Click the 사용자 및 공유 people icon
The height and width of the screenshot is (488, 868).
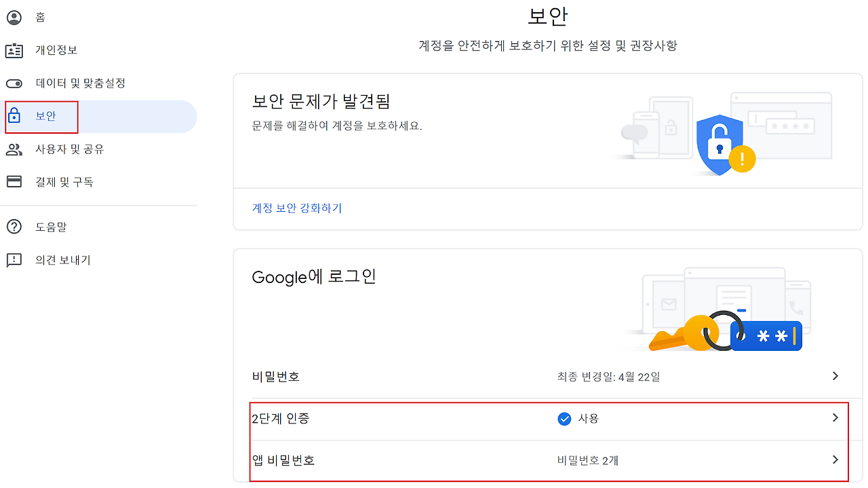[14, 149]
